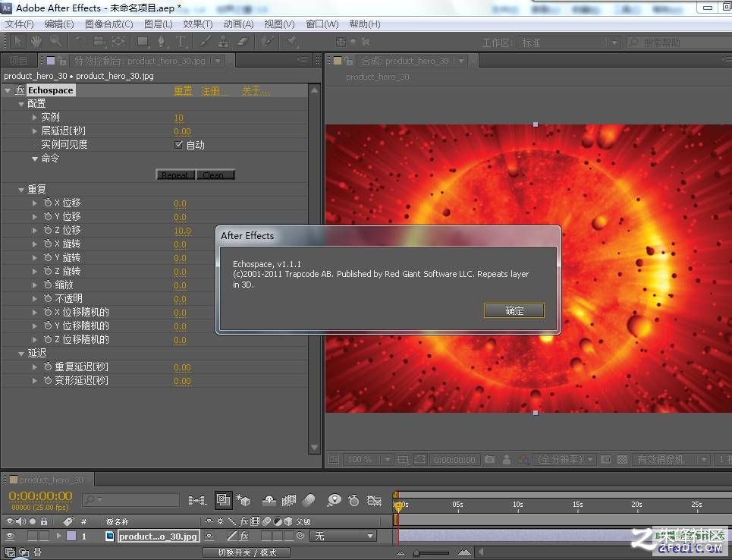Click the Repeat command button
The height and width of the screenshot is (560, 732).
175,175
